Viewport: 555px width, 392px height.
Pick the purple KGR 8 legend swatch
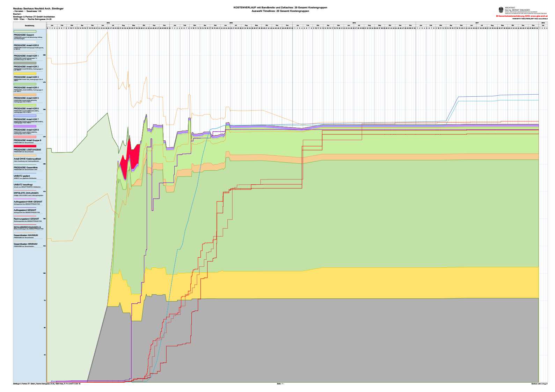[x=25, y=126]
